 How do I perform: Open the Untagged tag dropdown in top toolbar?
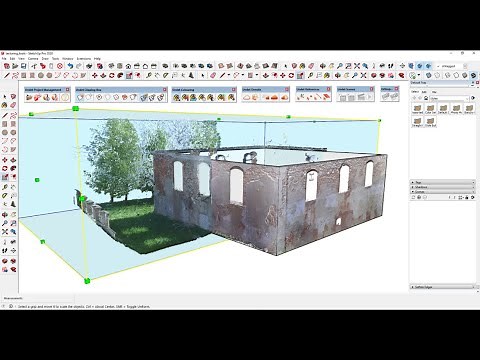point(452,66)
